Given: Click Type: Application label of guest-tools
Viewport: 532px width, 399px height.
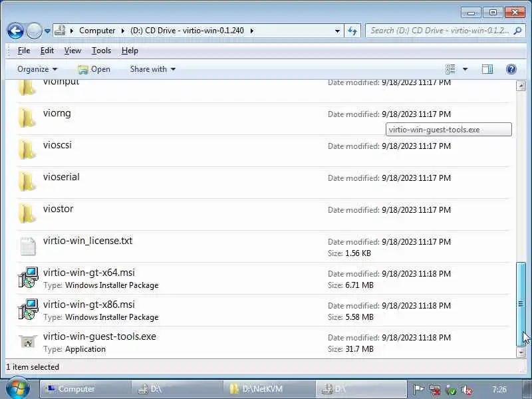Looking at the screenshot, I should tap(74, 348).
